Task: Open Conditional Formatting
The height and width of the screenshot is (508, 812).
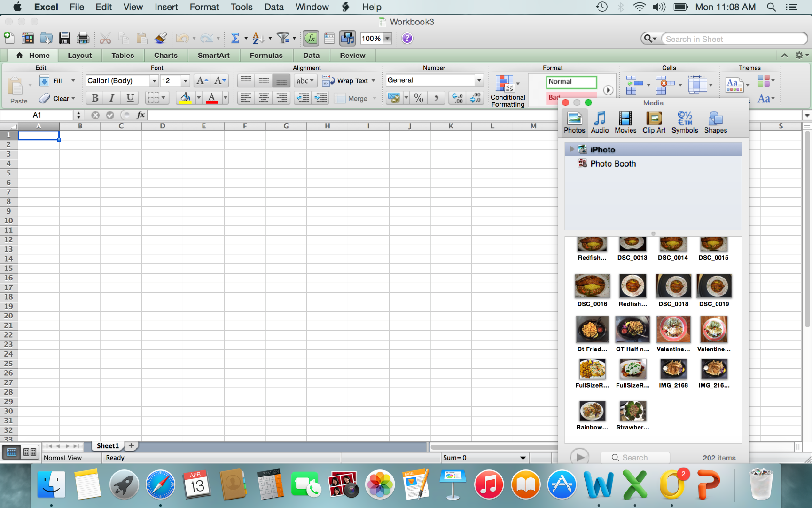Action: click(507, 91)
